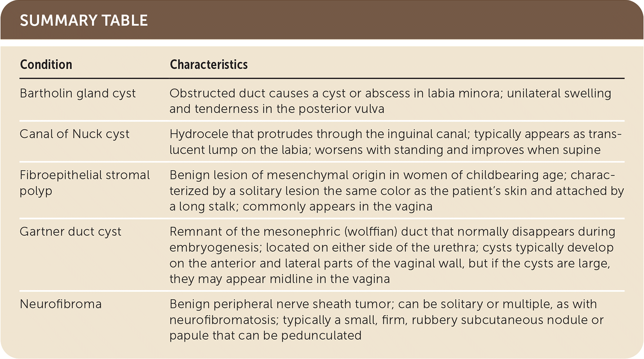Click the Gartner duct cyst description text

[392, 255]
